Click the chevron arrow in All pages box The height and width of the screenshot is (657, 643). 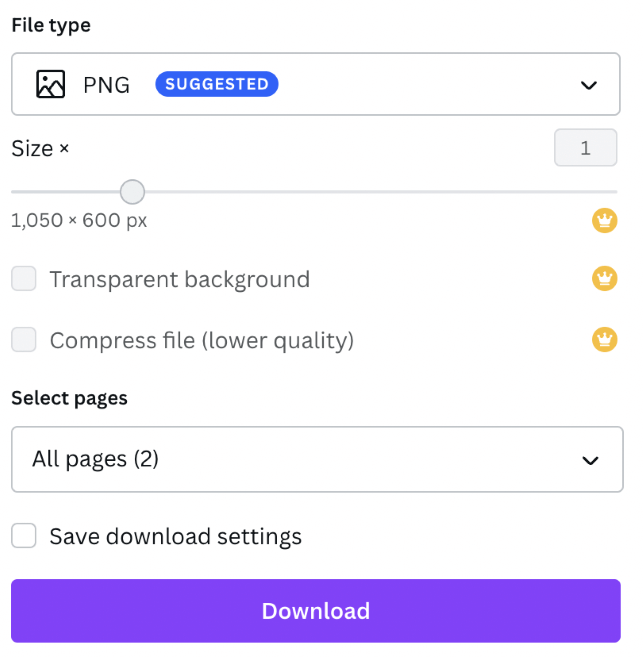click(x=590, y=460)
